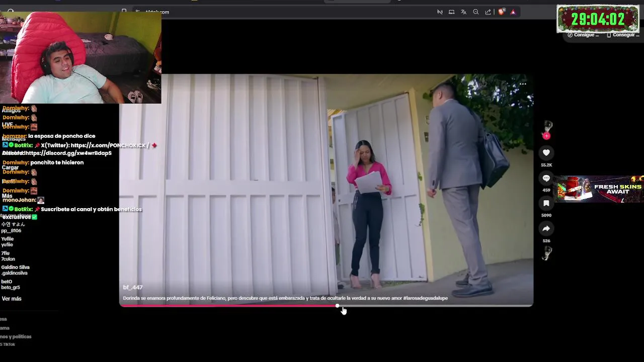Like the TikTok video with the heart icon
The image size is (644, 362).
546,153
